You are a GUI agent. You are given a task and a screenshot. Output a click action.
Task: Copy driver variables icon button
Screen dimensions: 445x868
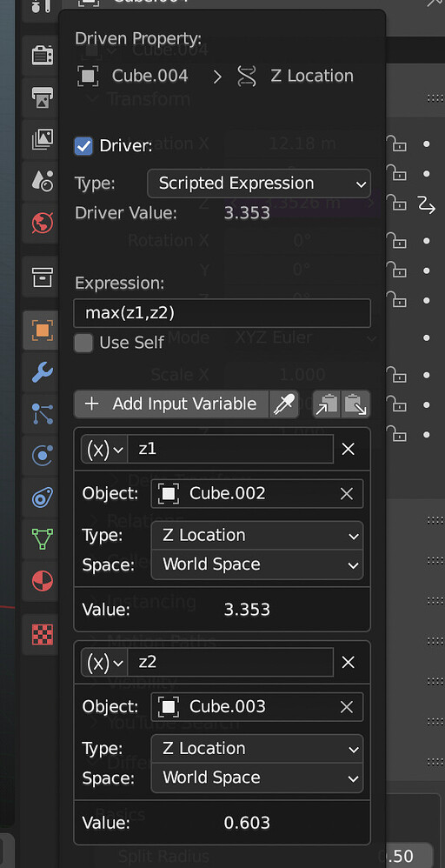point(327,404)
